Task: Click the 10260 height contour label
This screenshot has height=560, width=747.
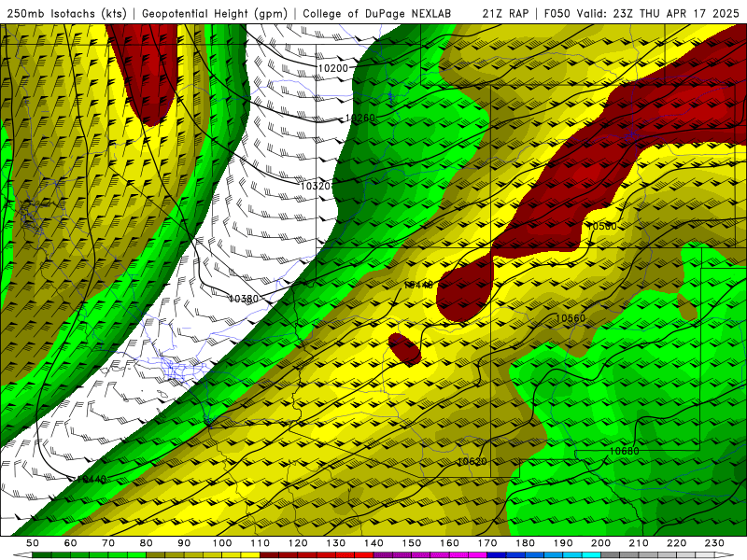Action: click(360, 118)
